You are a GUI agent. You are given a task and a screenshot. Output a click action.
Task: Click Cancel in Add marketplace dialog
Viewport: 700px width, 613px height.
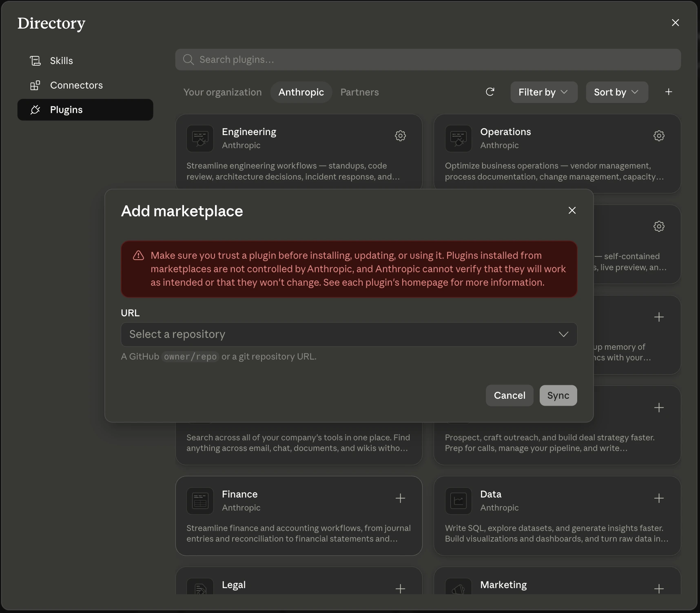pyautogui.click(x=509, y=395)
